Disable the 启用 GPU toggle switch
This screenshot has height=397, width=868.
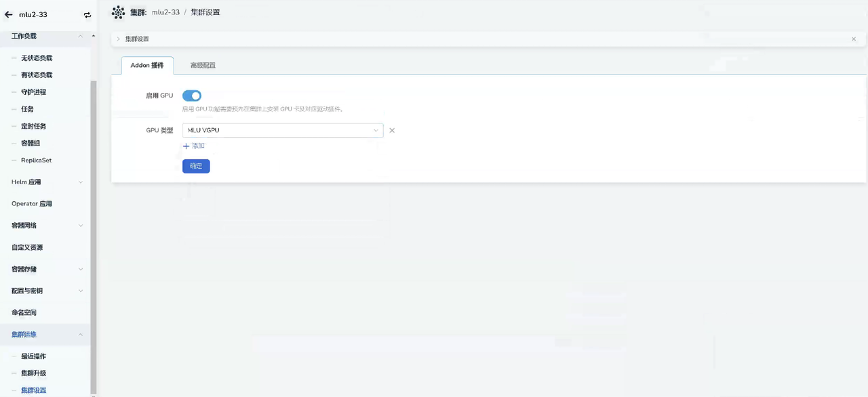click(192, 96)
